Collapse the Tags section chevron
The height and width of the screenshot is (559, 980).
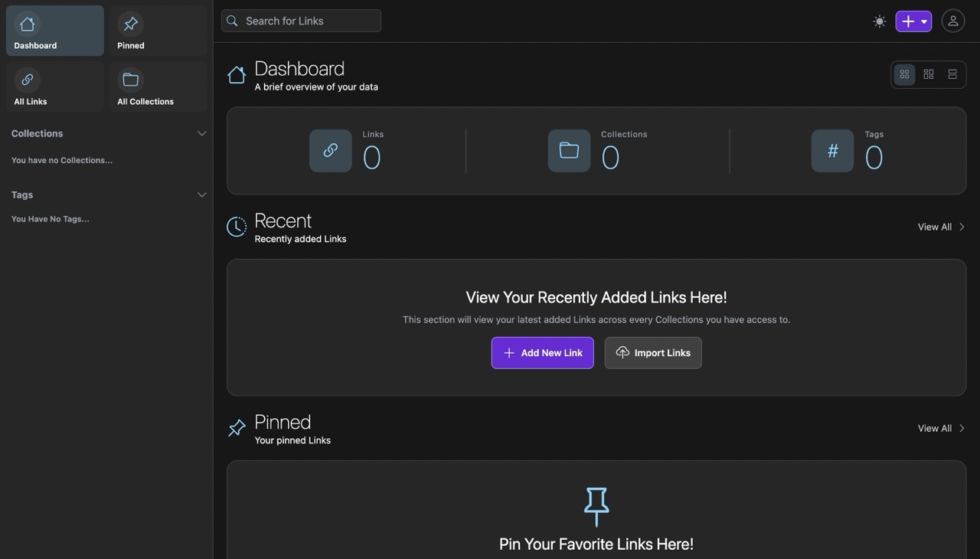coord(202,195)
